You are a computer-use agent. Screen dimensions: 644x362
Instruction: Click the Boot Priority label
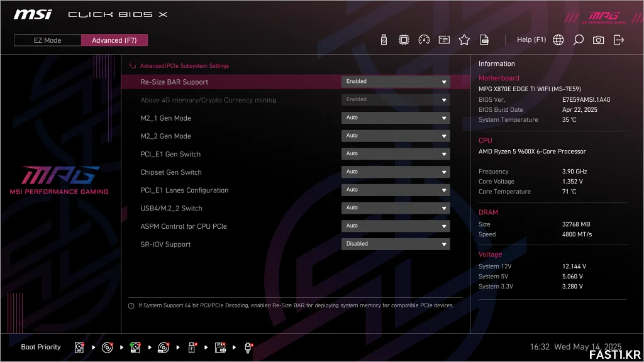41,347
